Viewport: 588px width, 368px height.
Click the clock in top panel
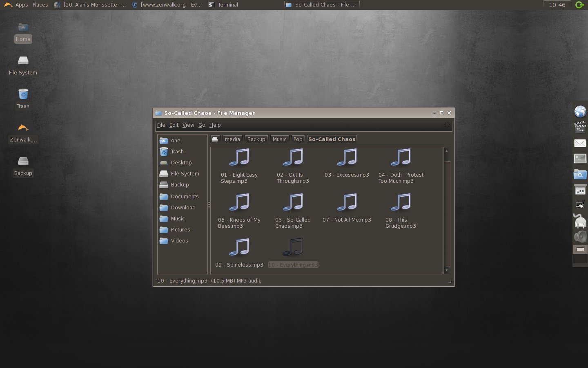[557, 5]
